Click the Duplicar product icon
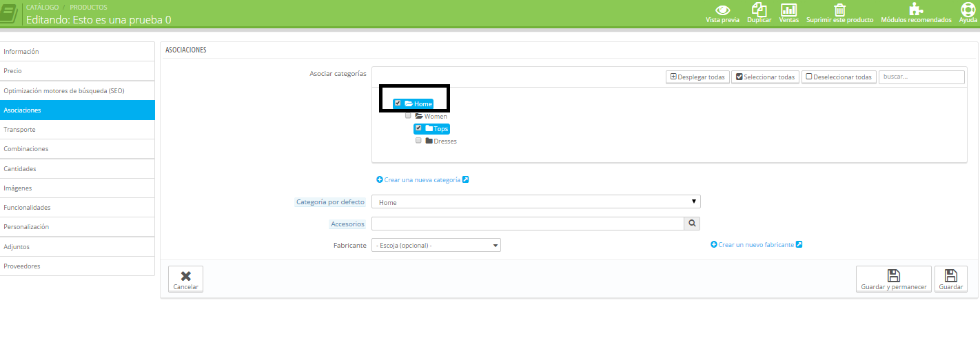Image resolution: width=980 pixels, height=354 pixels. coord(759,10)
